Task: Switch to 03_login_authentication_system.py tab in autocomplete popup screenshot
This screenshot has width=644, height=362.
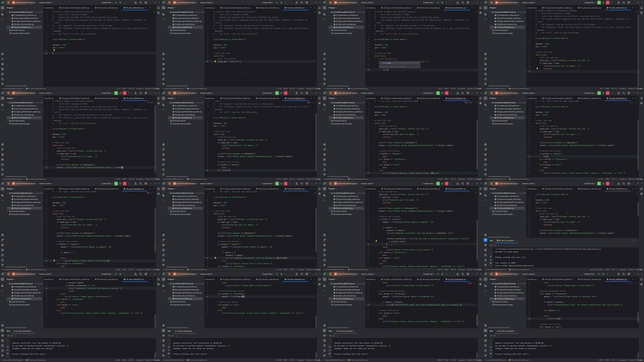Action: [396, 8]
